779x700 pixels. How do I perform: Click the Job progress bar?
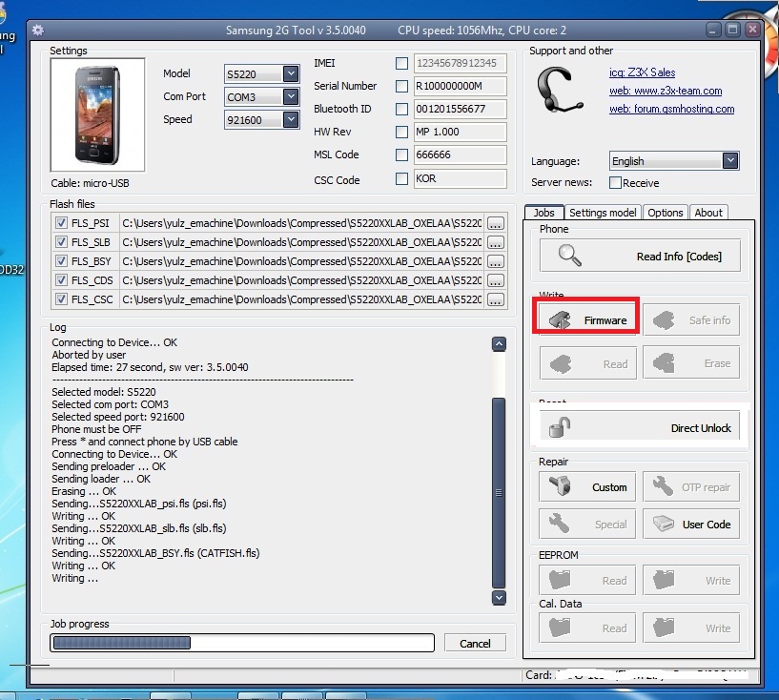(x=242, y=643)
